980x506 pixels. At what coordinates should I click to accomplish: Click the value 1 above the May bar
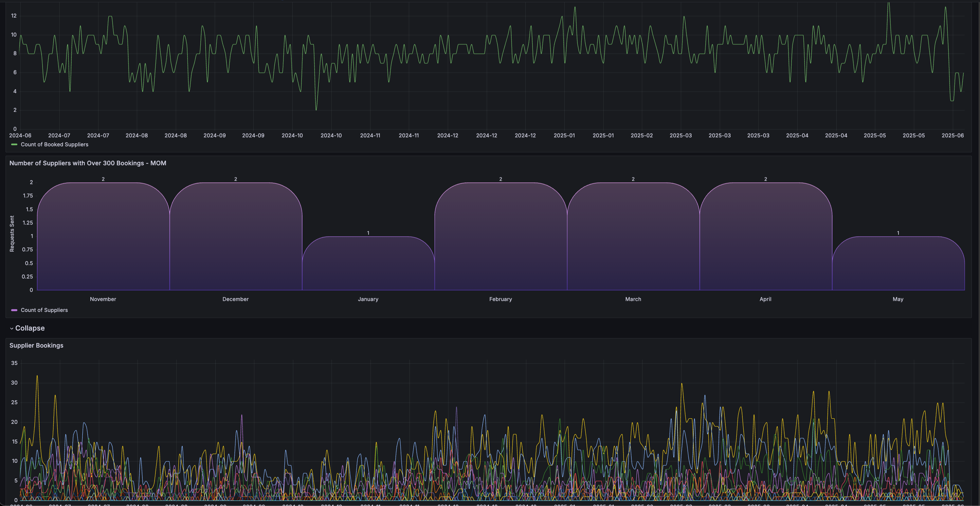pos(898,233)
